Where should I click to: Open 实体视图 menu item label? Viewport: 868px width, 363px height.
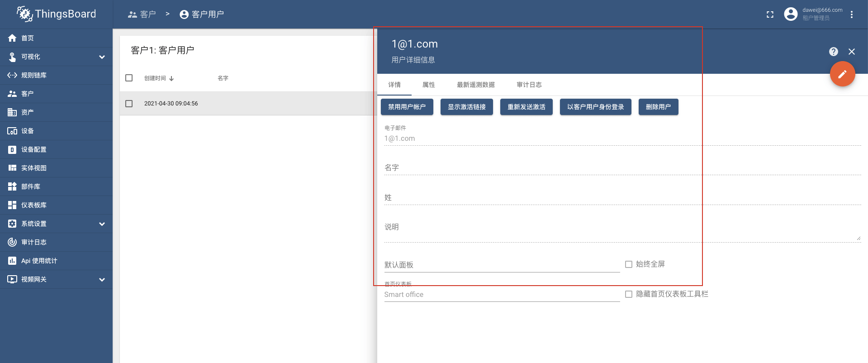tap(34, 168)
